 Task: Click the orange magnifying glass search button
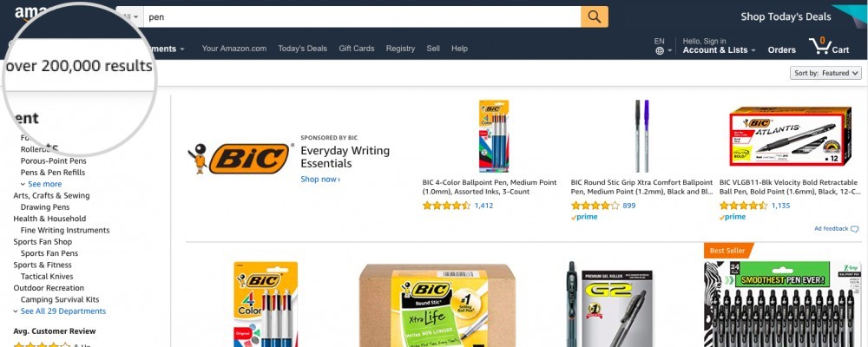tap(594, 16)
